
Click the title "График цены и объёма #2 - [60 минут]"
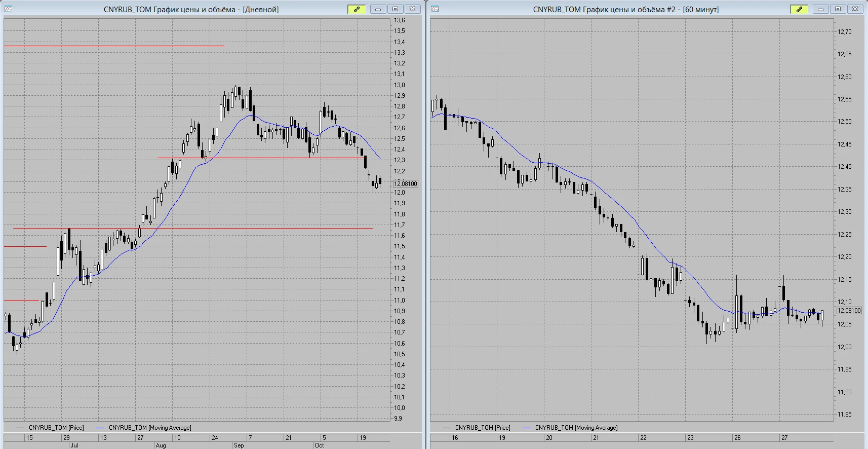click(x=651, y=10)
